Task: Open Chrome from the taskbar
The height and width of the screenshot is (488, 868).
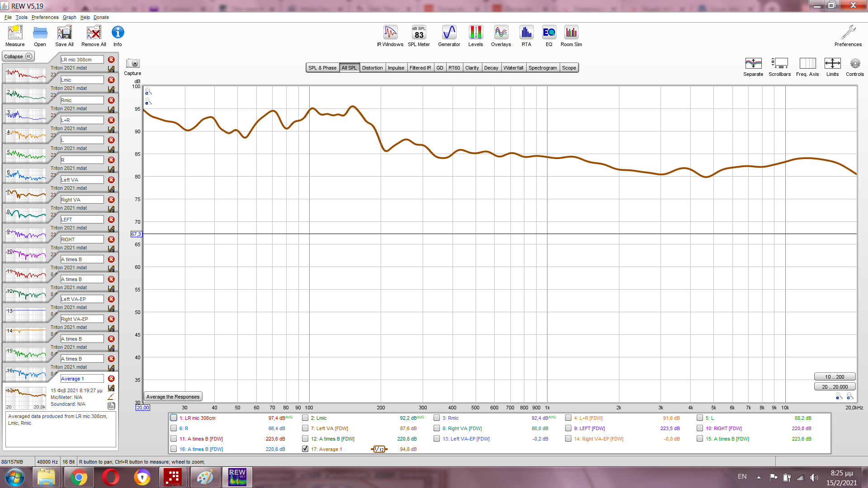Action: click(x=78, y=477)
